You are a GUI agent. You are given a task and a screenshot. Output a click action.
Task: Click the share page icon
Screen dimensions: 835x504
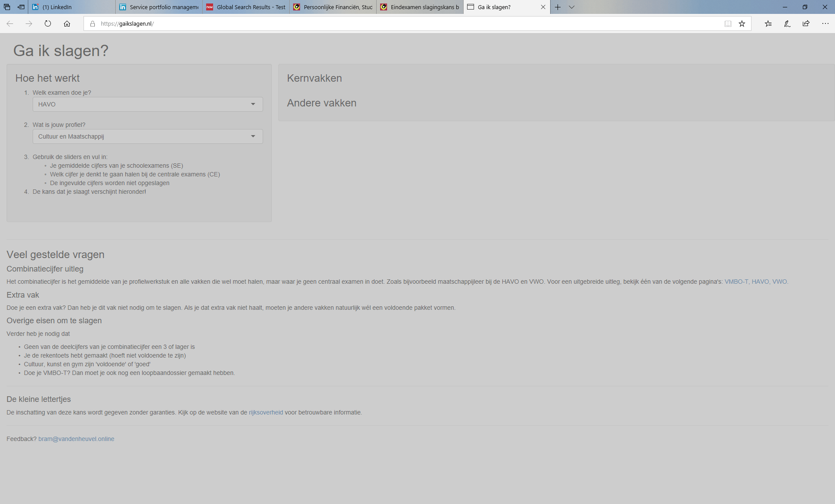coord(806,24)
